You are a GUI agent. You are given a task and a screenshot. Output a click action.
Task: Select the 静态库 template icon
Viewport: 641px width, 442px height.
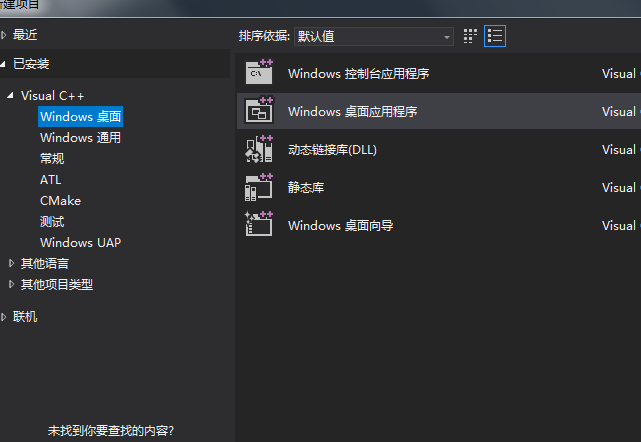[259, 187]
